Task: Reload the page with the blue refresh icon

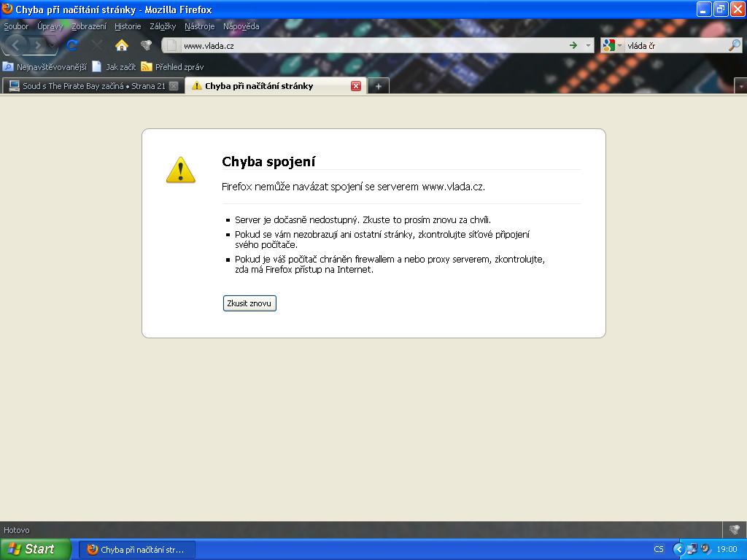Action: 72,45
